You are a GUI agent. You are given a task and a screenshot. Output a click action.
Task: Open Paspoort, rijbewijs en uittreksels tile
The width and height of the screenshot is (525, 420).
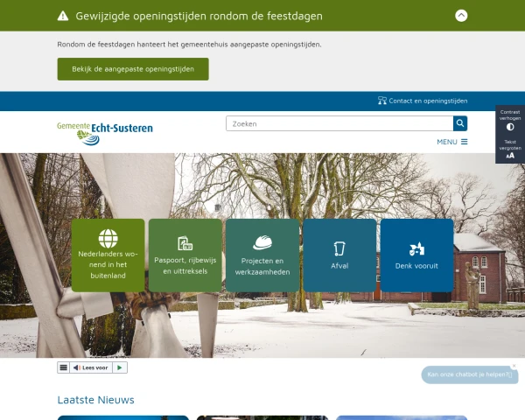[185, 255]
